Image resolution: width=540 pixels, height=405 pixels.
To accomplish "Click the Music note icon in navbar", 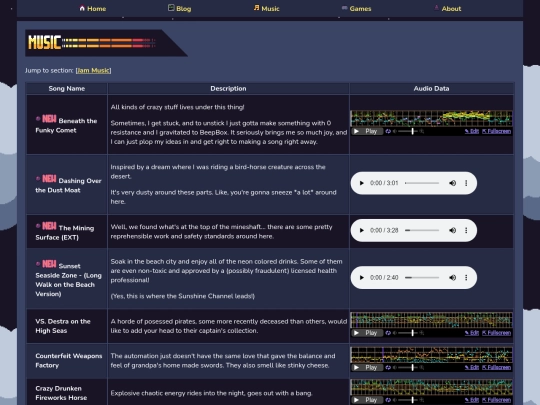I will coord(256,8).
